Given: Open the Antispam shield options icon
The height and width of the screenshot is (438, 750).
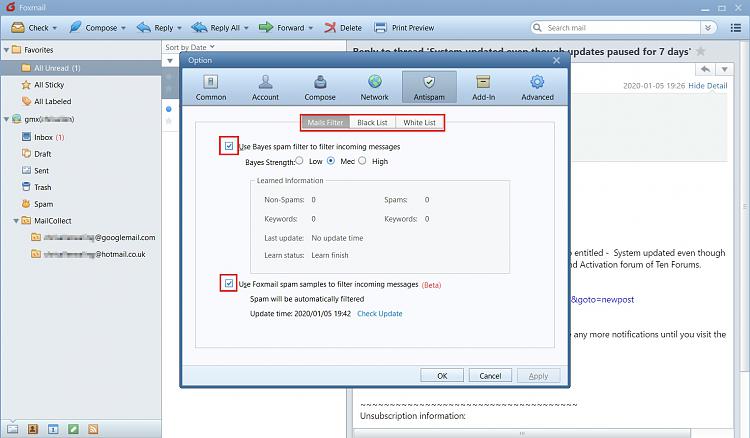Looking at the screenshot, I should (x=429, y=82).
